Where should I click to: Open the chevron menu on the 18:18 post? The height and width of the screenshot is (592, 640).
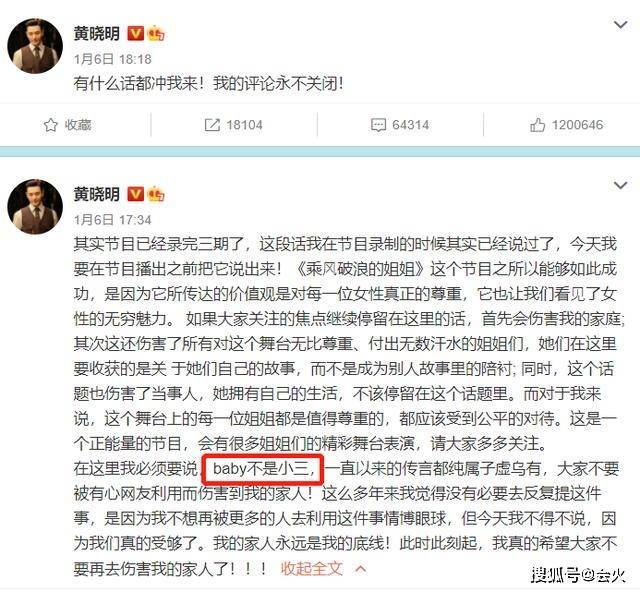click(620, 25)
